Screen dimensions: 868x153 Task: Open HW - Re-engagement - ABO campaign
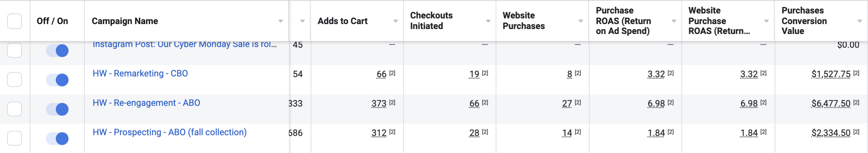tap(146, 103)
